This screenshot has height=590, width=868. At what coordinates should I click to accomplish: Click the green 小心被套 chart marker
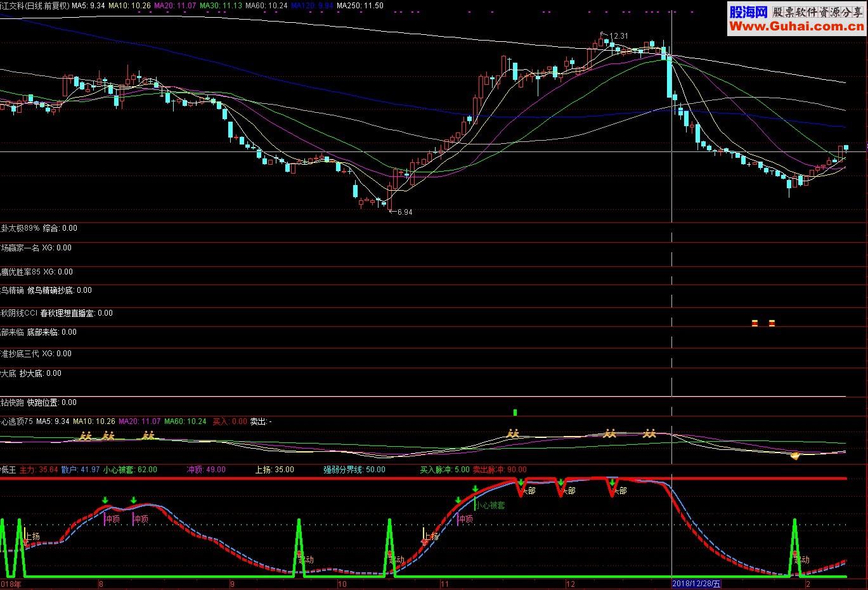pos(490,506)
